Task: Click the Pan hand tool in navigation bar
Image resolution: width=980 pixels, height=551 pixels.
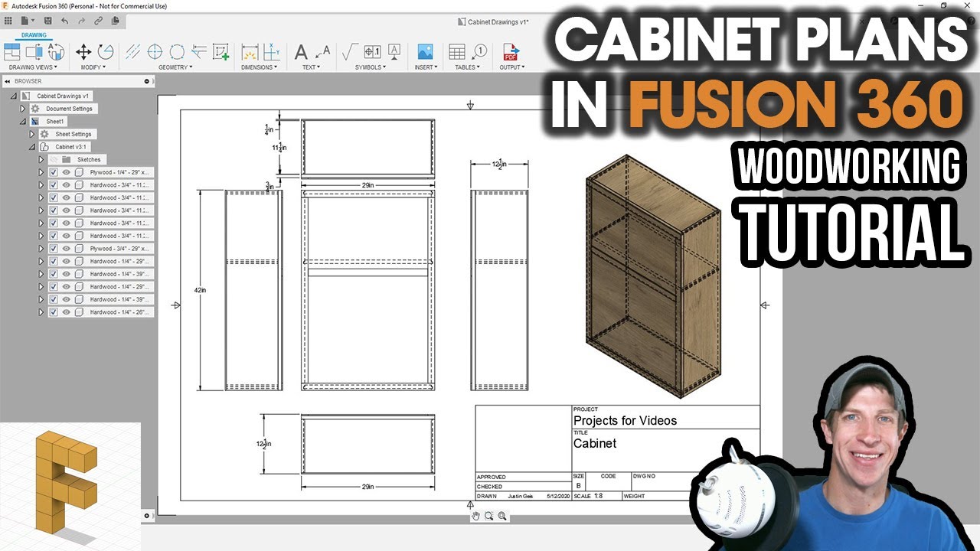Action: click(x=475, y=517)
